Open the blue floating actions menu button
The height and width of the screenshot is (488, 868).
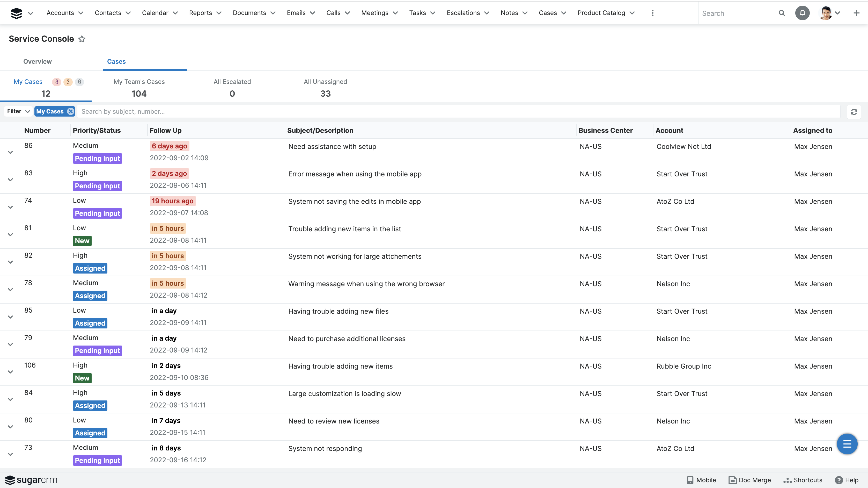click(847, 444)
